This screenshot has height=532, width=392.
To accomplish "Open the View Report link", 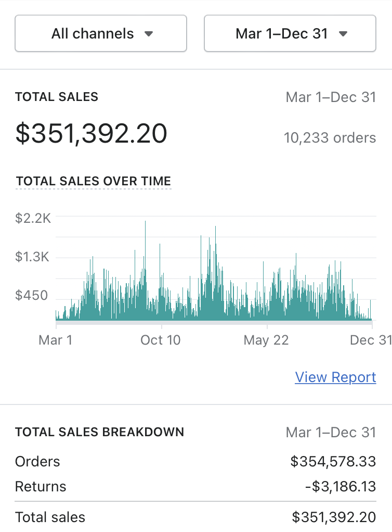I will (x=335, y=377).
